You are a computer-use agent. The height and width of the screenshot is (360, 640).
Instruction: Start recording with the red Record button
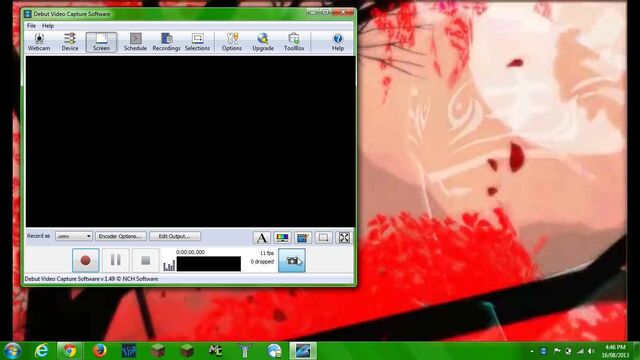point(85,260)
